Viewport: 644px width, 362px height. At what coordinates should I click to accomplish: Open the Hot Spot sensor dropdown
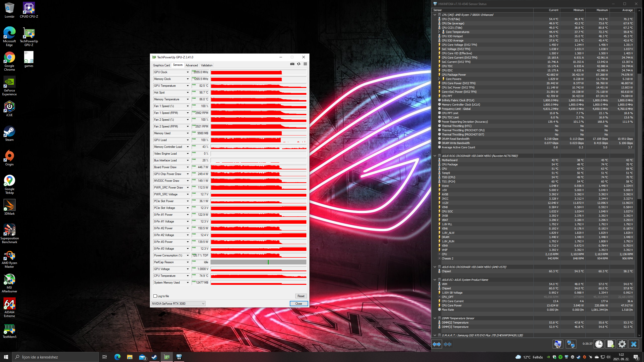tap(188, 93)
